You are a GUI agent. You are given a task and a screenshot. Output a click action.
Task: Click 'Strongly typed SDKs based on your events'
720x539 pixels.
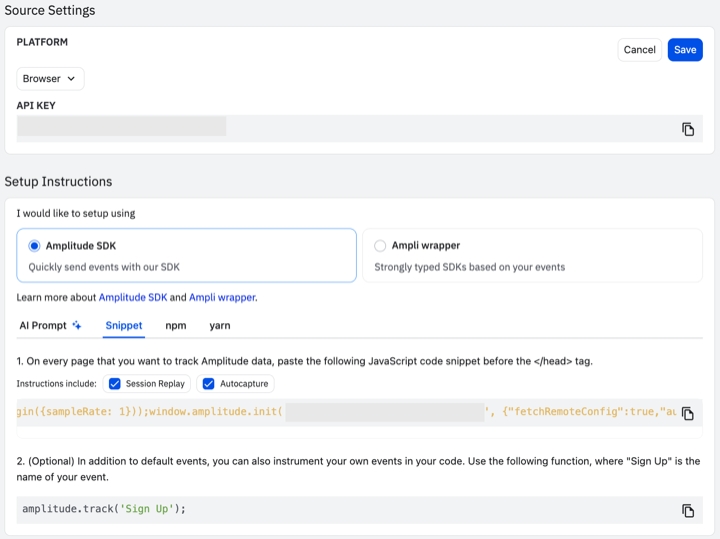(x=469, y=267)
